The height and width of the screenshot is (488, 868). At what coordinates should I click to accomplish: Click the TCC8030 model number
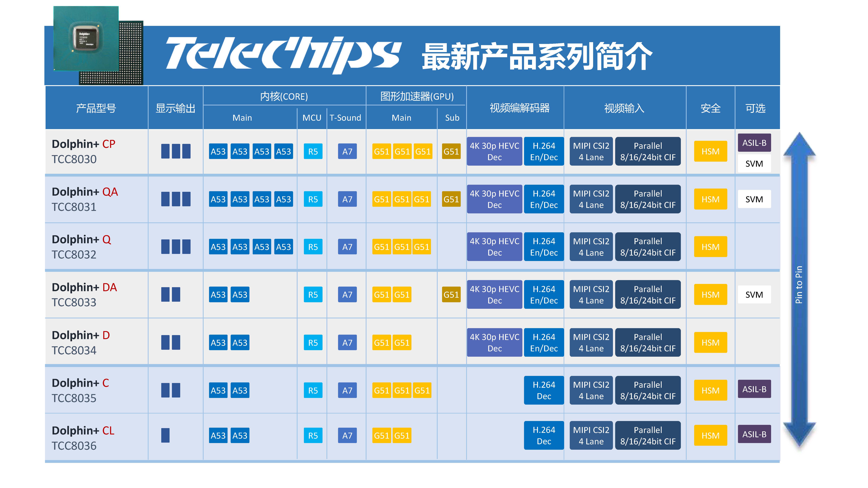pos(74,159)
